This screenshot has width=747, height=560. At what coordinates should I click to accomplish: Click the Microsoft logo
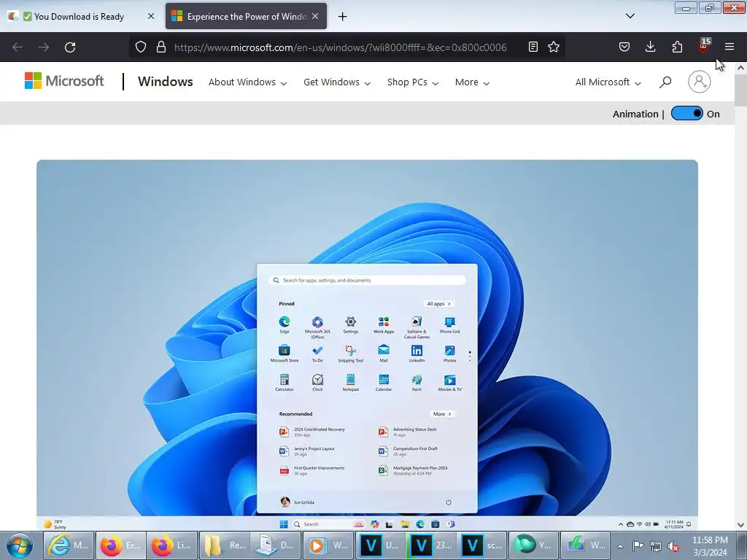64,81
